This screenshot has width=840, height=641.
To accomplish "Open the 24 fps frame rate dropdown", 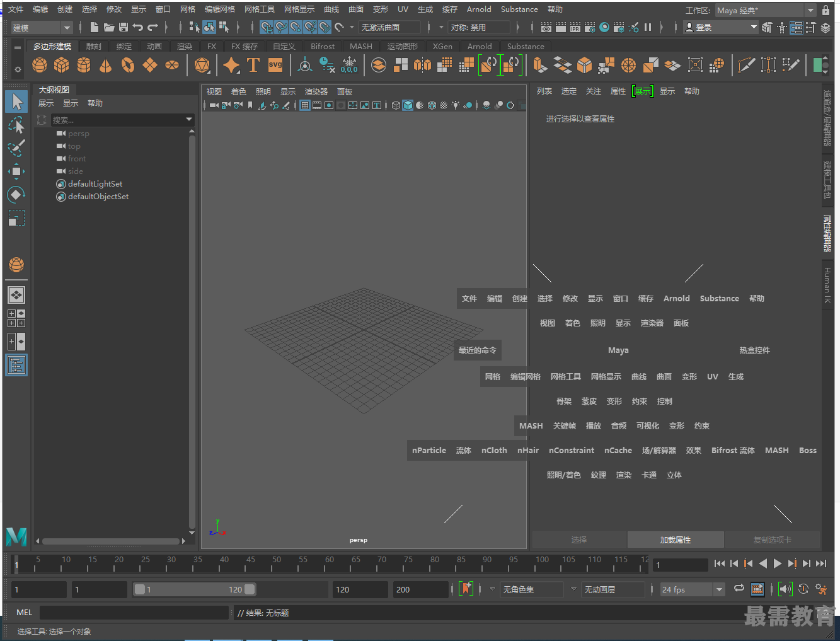I will point(693,589).
